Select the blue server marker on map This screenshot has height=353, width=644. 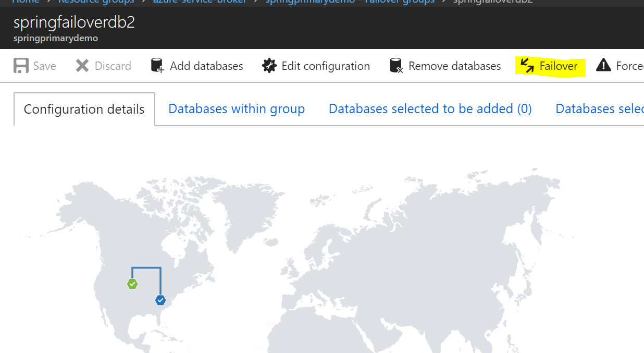(x=160, y=300)
